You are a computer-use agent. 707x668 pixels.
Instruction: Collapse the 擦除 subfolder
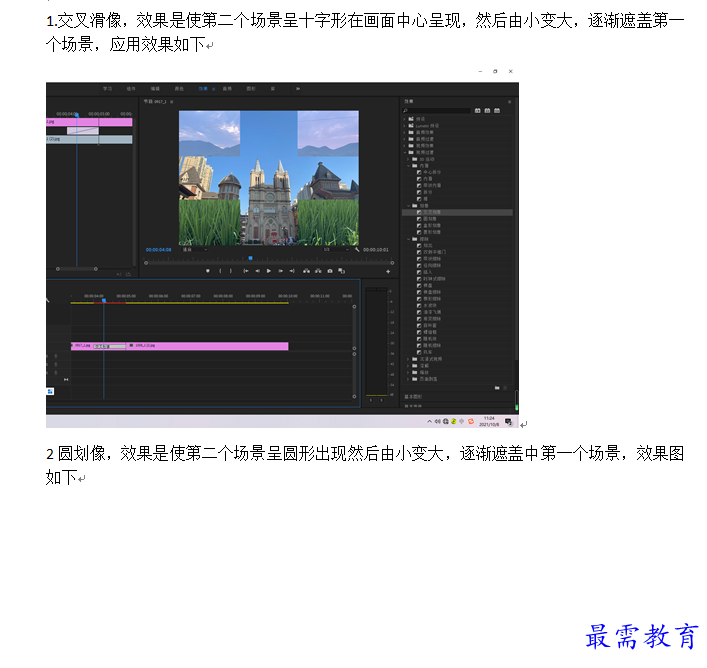pyautogui.click(x=408, y=239)
